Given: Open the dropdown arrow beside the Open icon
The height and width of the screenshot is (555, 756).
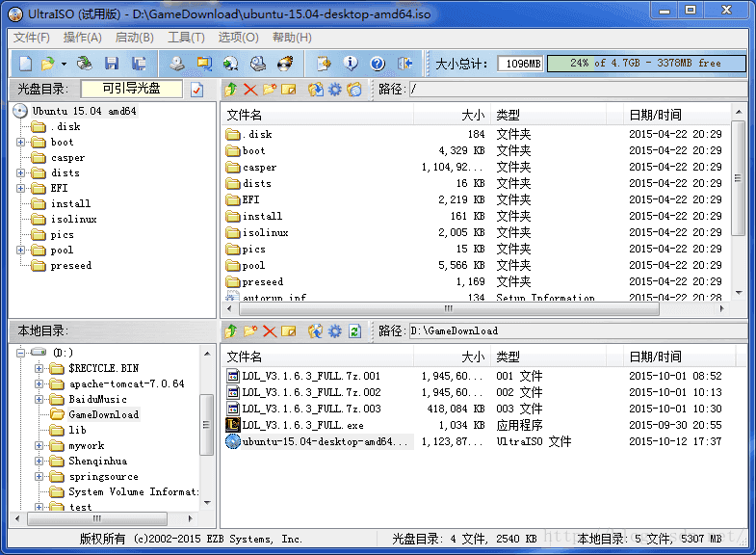Looking at the screenshot, I should [64, 64].
